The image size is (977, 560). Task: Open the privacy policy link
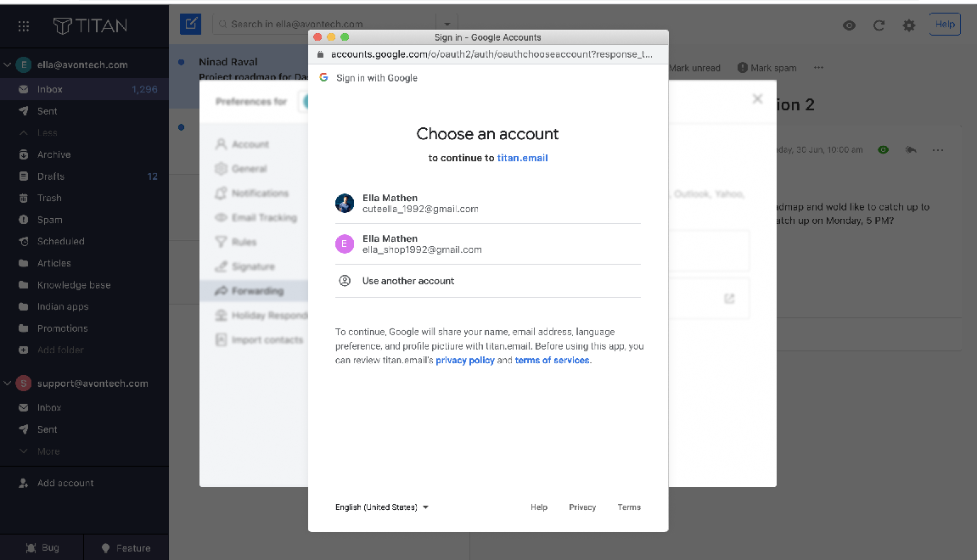(465, 360)
